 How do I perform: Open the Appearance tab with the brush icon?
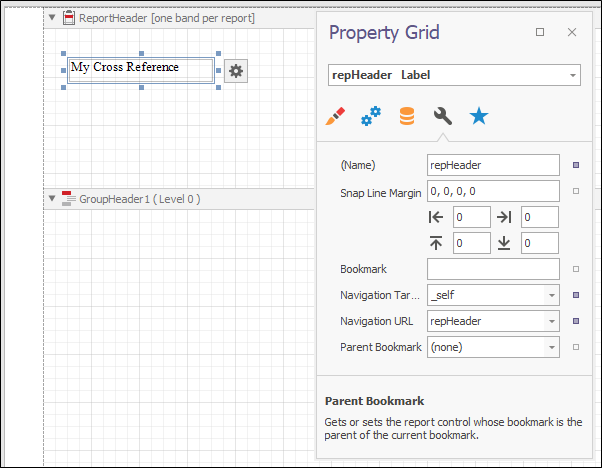pos(335,116)
